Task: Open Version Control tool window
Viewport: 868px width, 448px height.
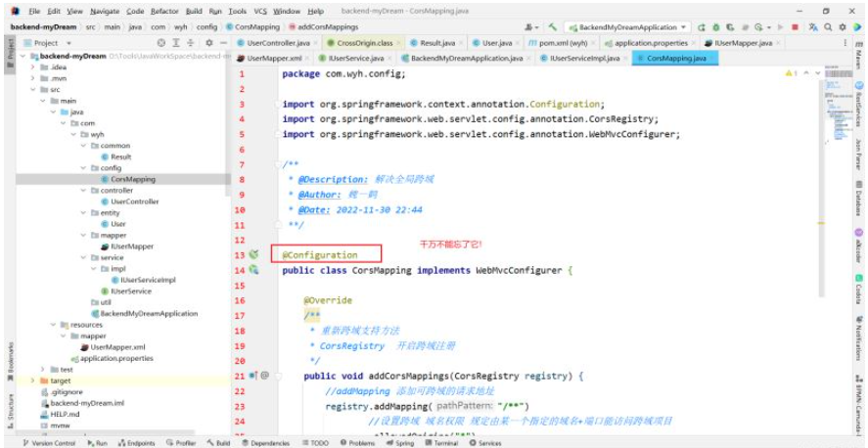Action: [x=52, y=443]
